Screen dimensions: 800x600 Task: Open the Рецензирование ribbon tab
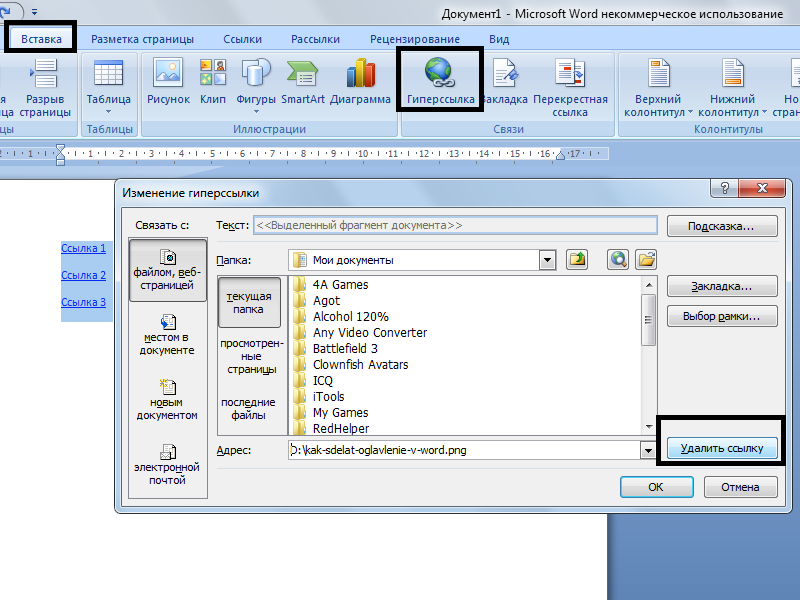pos(415,39)
